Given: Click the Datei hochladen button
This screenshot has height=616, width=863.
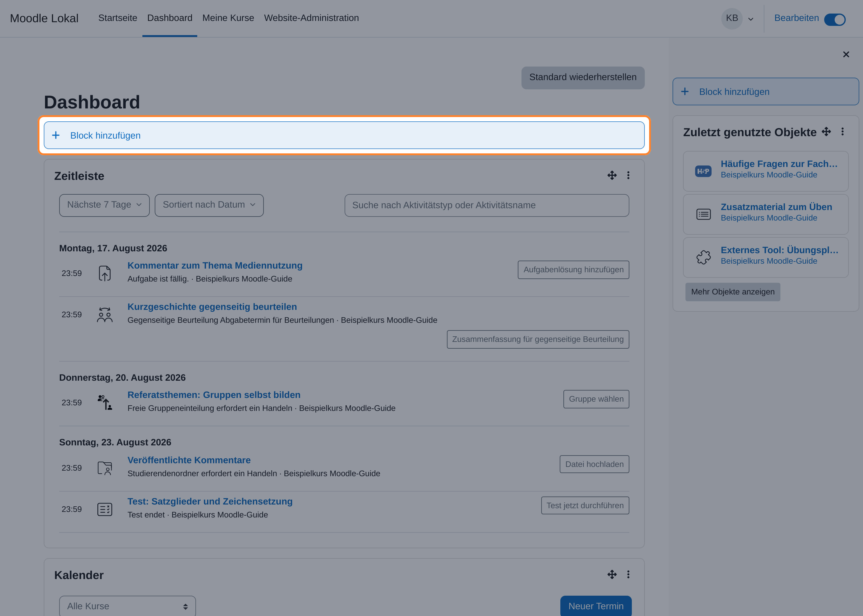Looking at the screenshot, I should (594, 464).
